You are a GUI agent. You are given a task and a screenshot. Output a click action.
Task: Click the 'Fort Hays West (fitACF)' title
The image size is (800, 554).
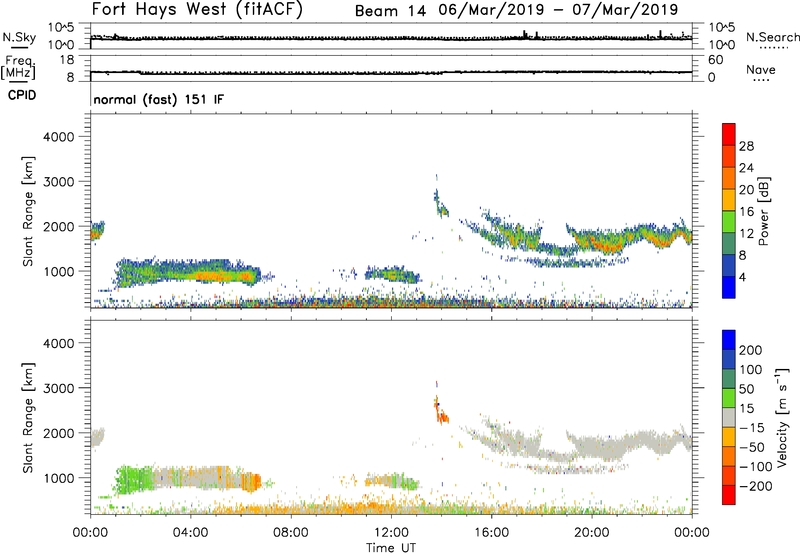pyautogui.click(x=197, y=9)
